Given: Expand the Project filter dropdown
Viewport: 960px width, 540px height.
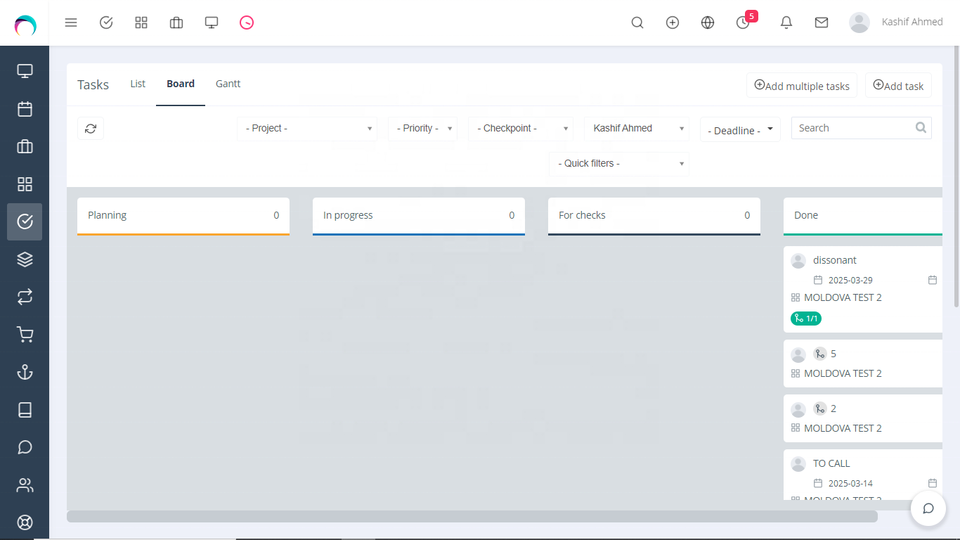Looking at the screenshot, I should click(308, 128).
